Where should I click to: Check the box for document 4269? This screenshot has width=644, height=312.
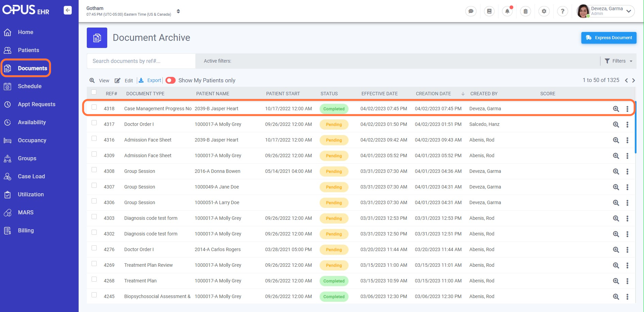(x=94, y=264)
